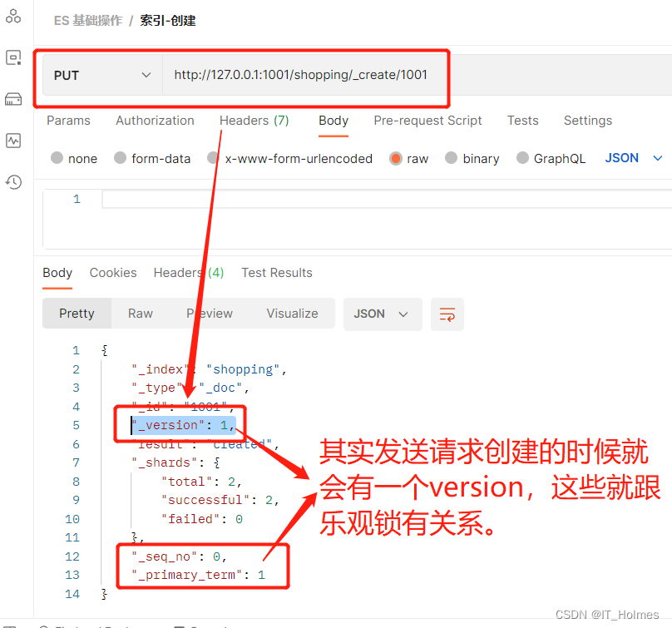Click the ES 基础操作 breadcrumb link
The width and height of the screenshot is (672, 628).
click(x=88, y=21)
